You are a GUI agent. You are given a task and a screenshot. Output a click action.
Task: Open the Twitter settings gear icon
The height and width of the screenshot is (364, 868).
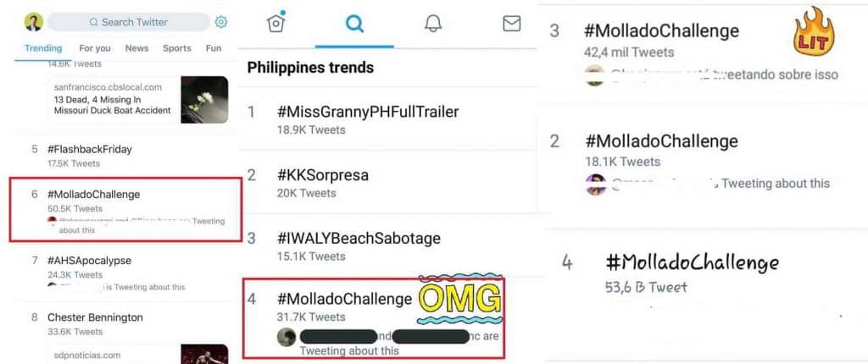(x=221, y=22)
